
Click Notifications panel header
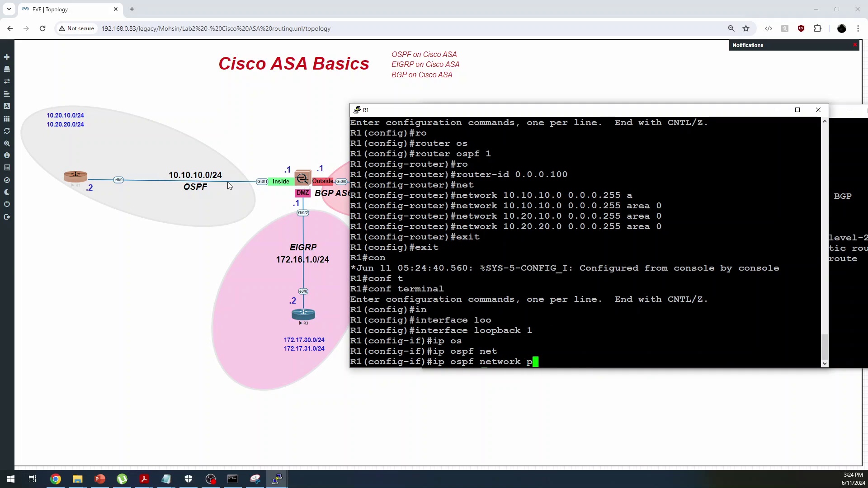click(x=794, y=45)
